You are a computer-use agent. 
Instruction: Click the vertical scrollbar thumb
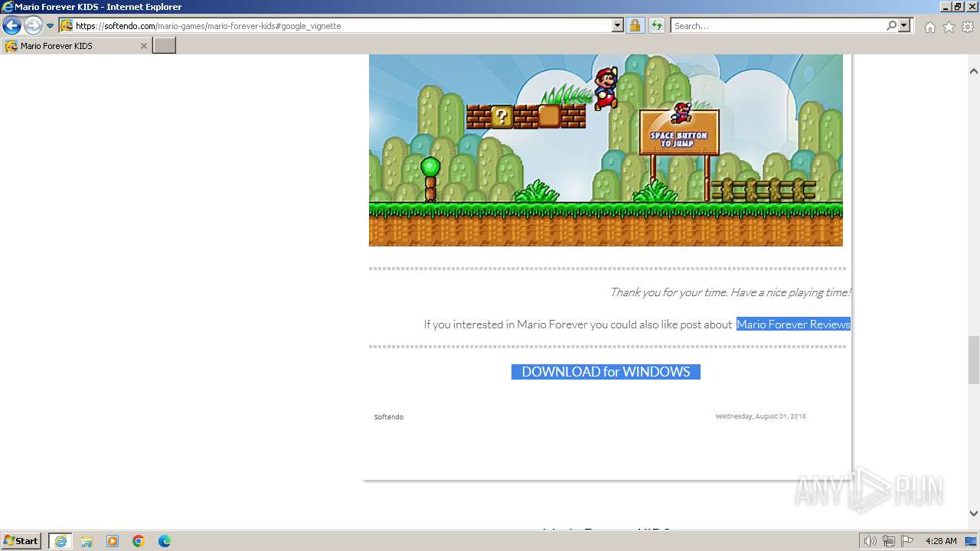(x=974, y=360)
